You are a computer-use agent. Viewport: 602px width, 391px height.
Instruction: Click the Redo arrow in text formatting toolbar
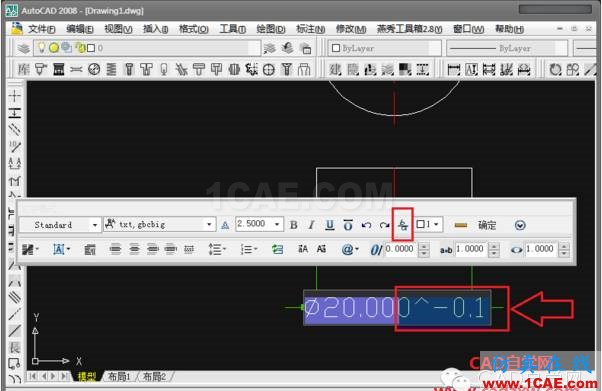pyautogui.click(x=384, y=225)
